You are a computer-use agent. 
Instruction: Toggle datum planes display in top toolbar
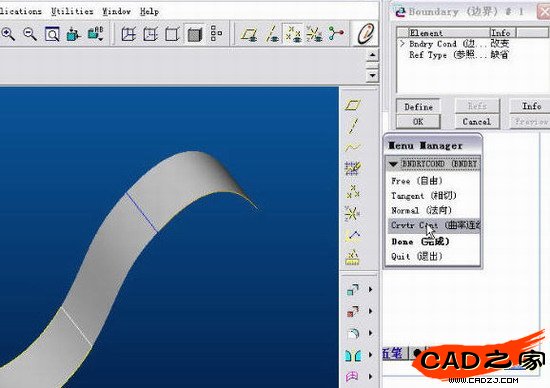coord(249,34)
